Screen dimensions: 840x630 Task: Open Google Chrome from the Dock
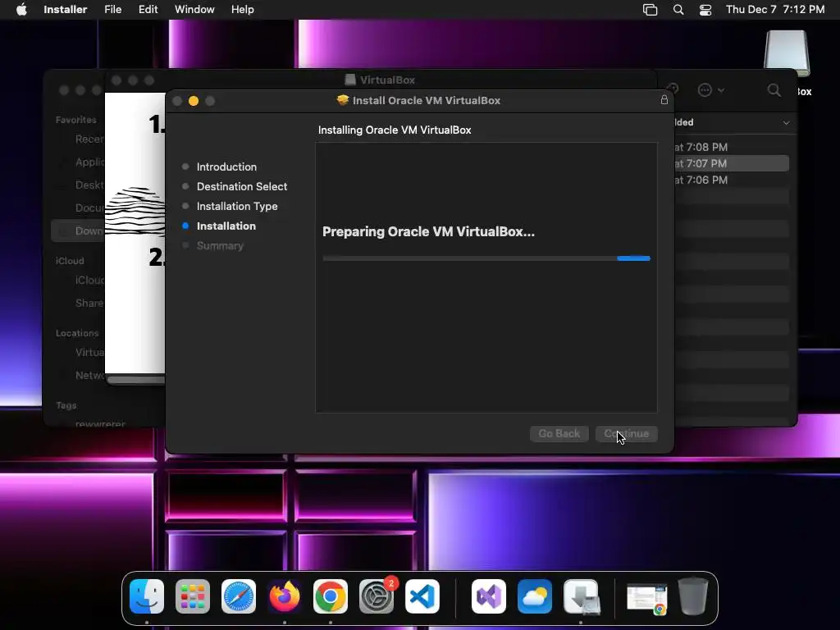(x=331, y=596)
